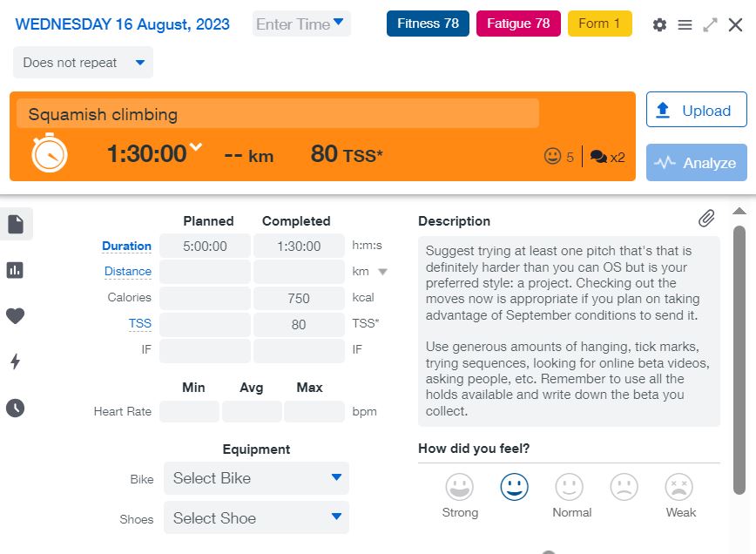Open the lightning bolt power sidebar icon

click(16, 361)
